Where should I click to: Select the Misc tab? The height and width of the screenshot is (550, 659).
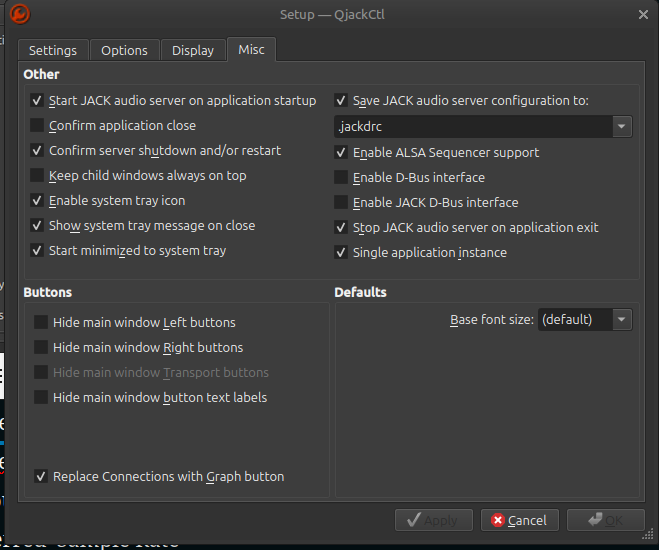point(251,50)
